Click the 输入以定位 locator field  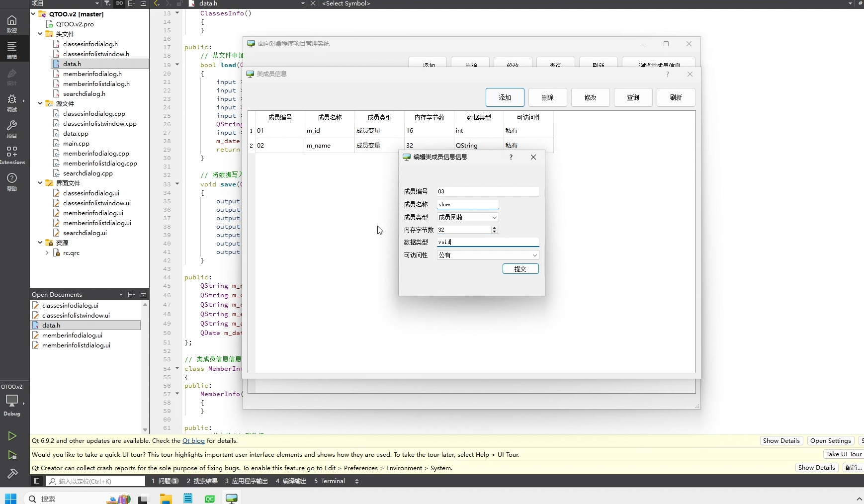(96, 481)
